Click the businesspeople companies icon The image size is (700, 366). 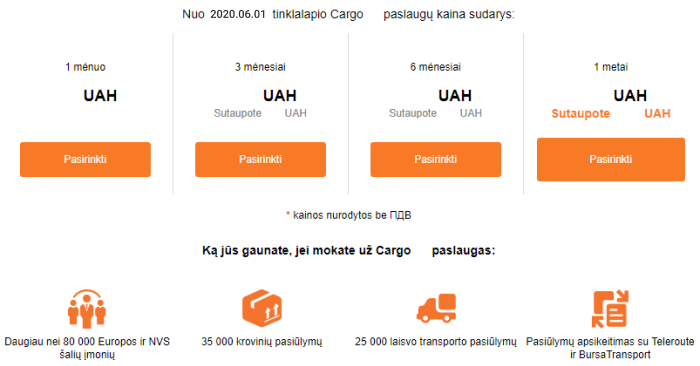pyautogui.click(x=87, y=308)
